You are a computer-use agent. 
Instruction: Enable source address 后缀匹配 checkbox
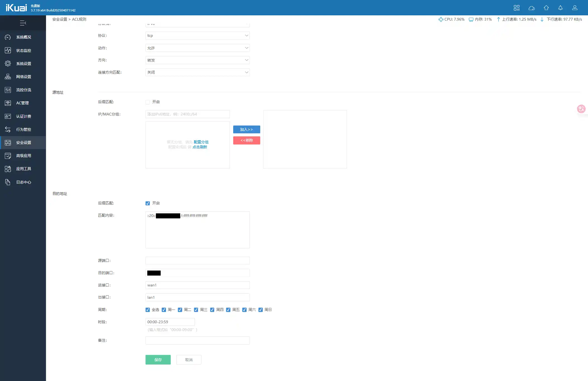148,102
